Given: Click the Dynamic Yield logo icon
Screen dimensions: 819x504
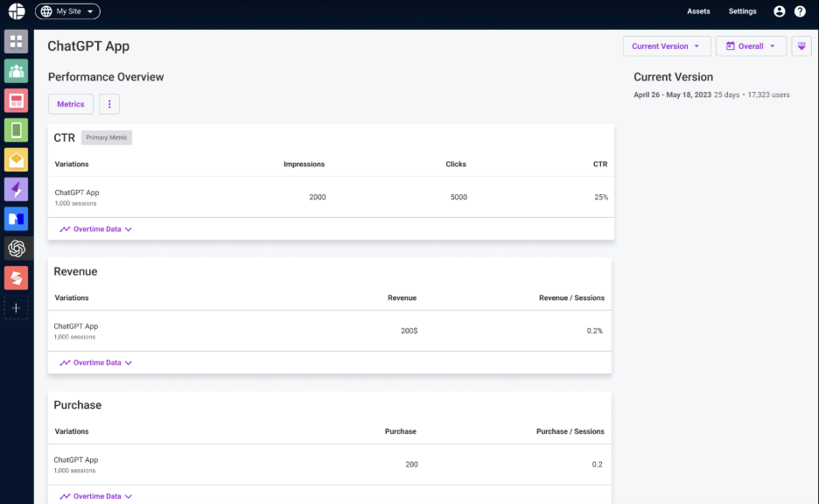Looking at the screenshot, I should [x=17, y=11].
